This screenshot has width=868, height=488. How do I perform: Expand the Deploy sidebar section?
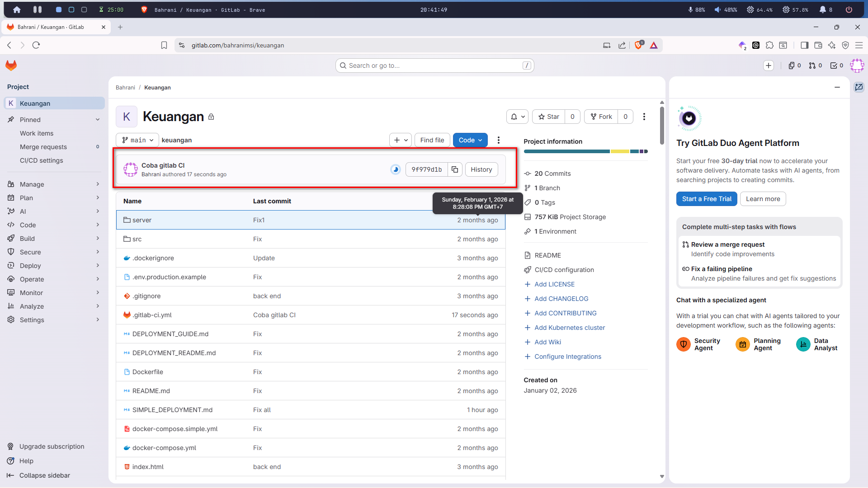54,266
